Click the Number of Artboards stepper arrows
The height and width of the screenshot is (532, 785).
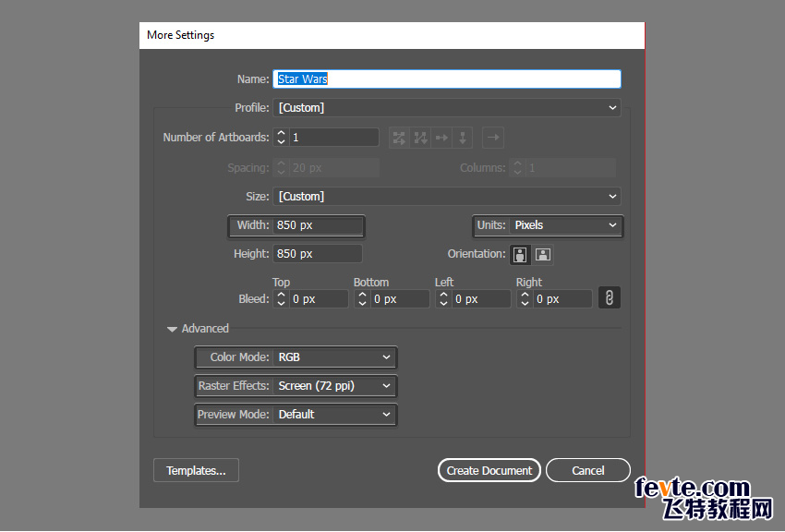[281, 138]
